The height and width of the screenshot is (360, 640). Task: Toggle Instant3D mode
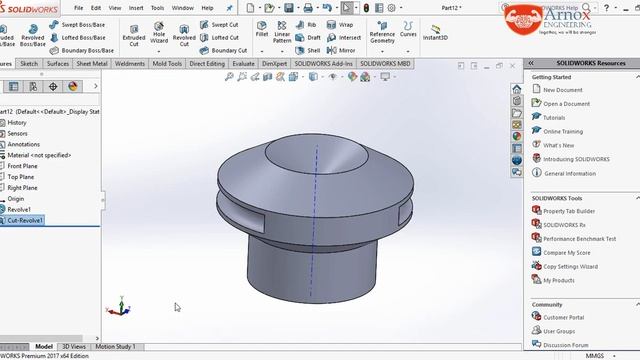[x=435, y=33]
